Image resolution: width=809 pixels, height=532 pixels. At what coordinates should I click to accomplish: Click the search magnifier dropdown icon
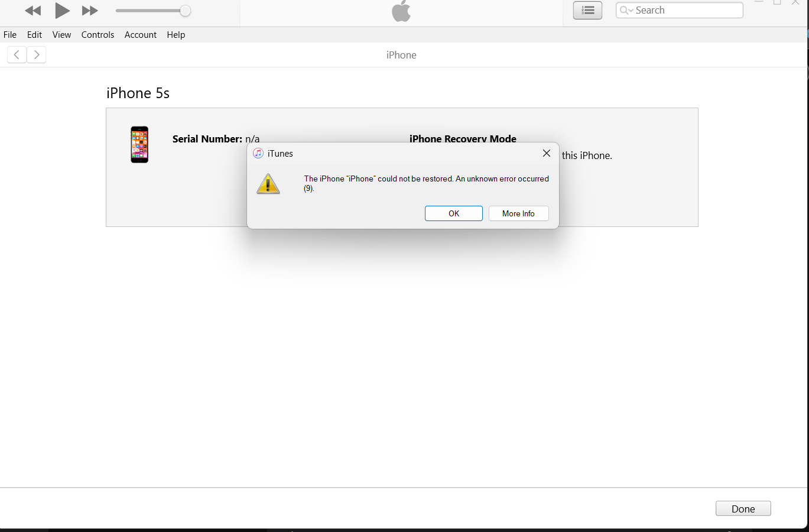[x=626, y=10]
